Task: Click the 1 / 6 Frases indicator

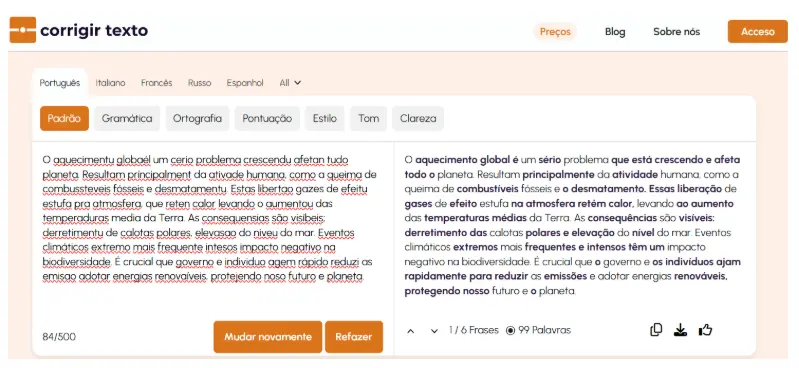Action: (473, 330)
